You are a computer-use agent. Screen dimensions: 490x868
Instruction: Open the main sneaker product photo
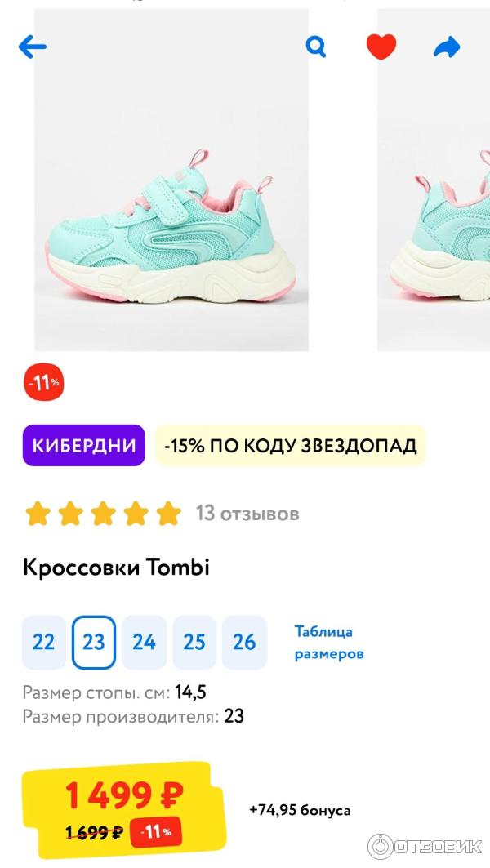[171, 180]
